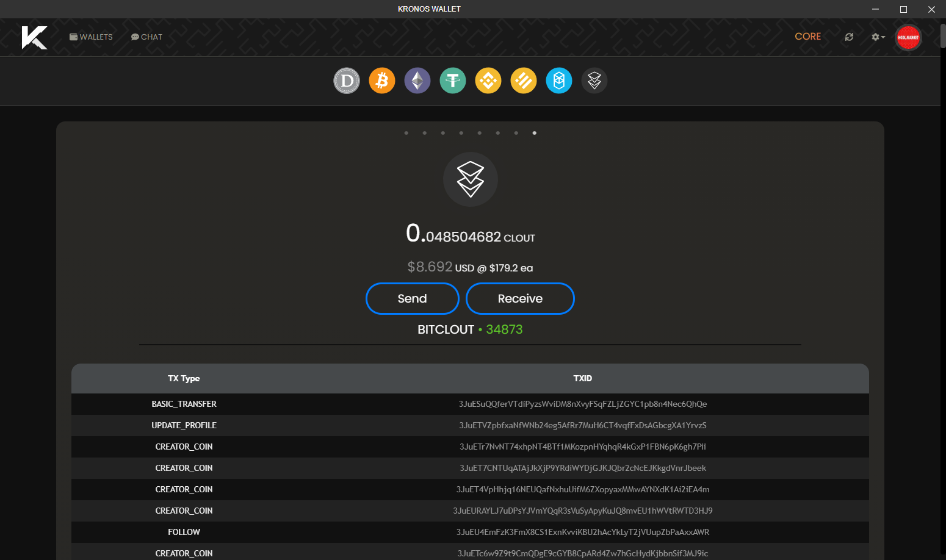Go to second carousel dot
This screenshot has height=560, width=946.
pos(425,133)
